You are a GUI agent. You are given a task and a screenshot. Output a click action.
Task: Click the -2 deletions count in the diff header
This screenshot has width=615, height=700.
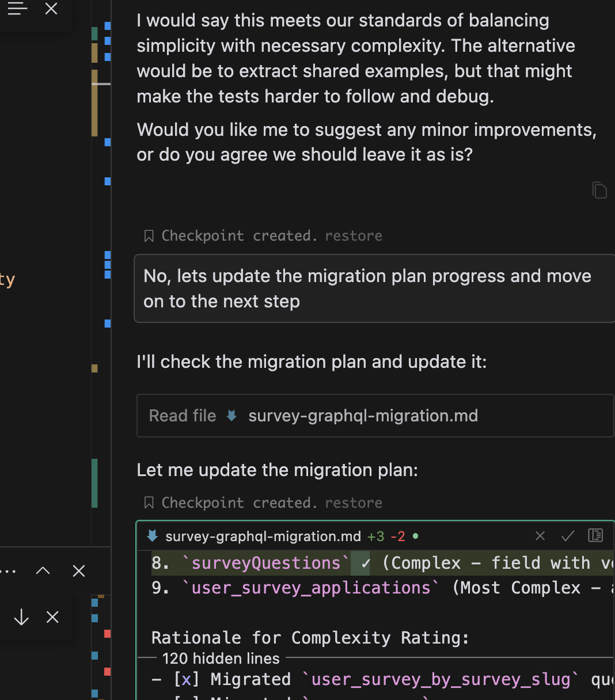click(398, 537)
